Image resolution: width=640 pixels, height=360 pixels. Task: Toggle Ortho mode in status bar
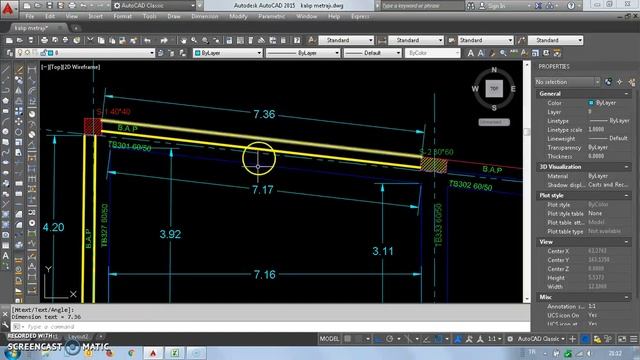[379, 339]
